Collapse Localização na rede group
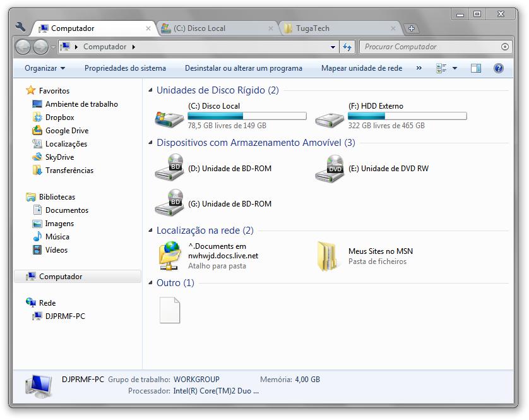The height and width of the screenshot is (420, 529). 150,231
